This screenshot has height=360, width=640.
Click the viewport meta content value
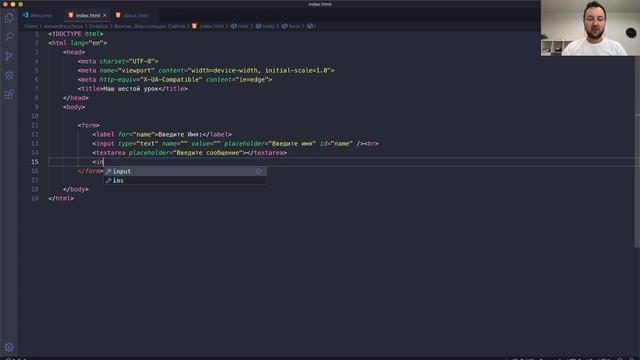[x=260, y=70]
